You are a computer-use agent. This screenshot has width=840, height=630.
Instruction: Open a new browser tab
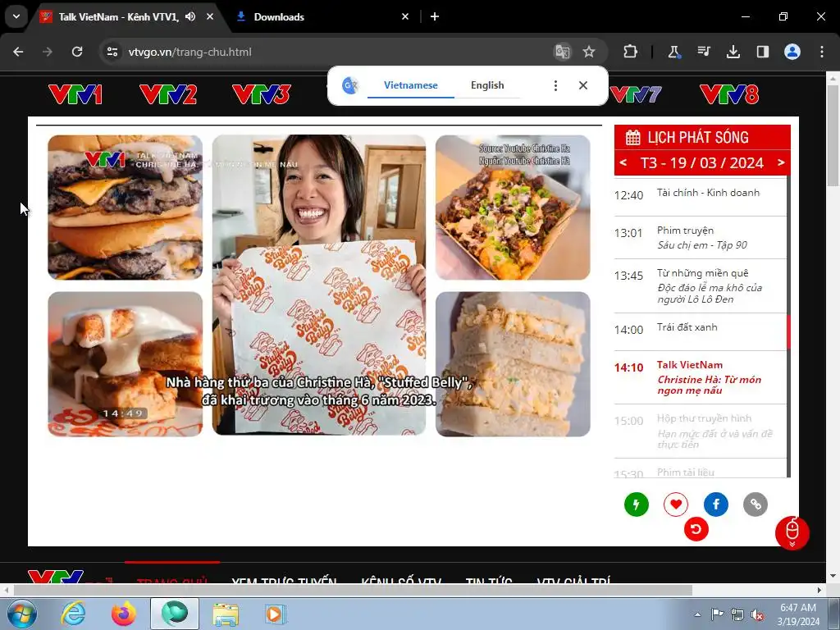435,16
